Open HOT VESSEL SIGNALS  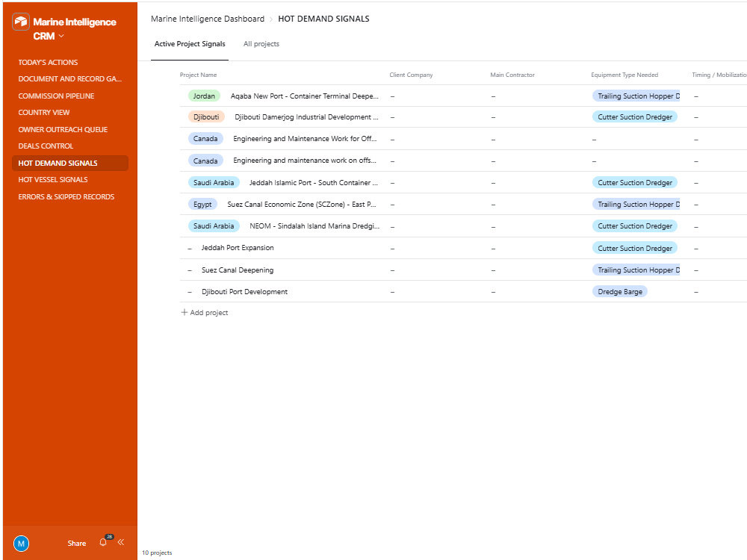point(53,180)
